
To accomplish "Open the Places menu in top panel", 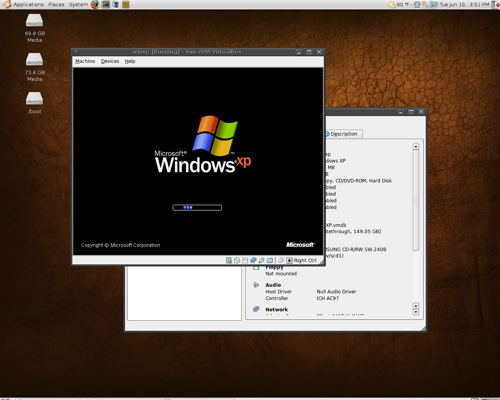I will 56,4.
